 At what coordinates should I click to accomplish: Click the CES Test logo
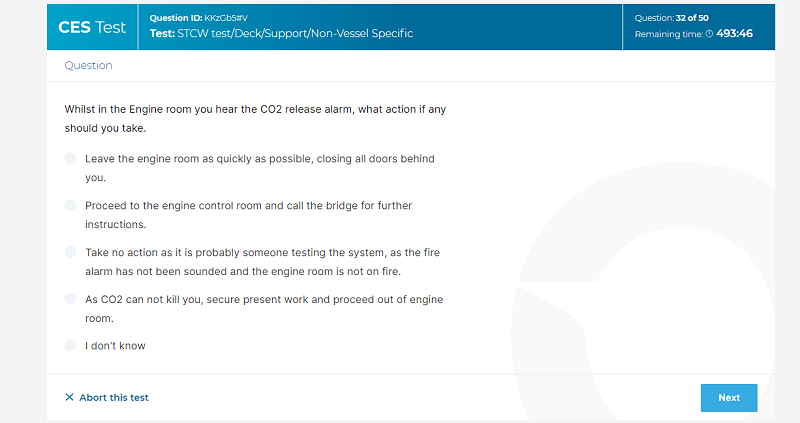(x=92, y=27)
